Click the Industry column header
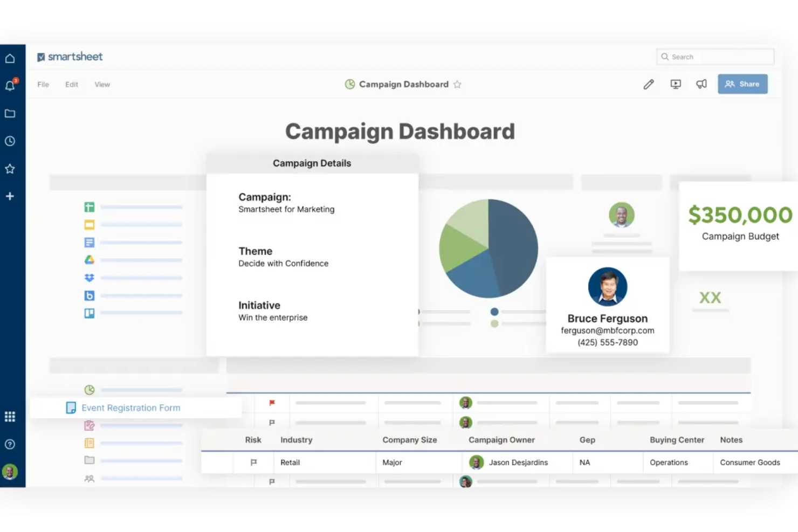The height and width of the screenshot is (532, 798). [297, 440]
